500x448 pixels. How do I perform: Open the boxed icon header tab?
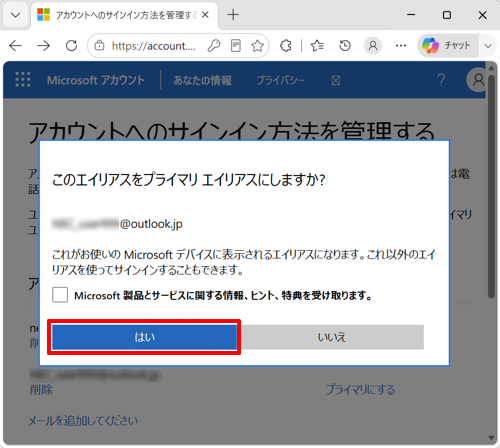coord(336,80)
